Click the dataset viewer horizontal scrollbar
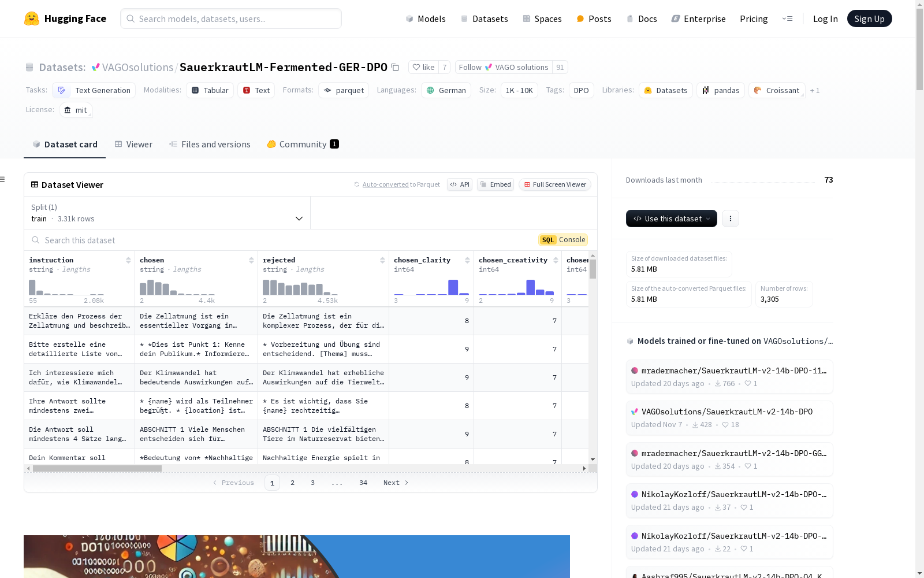 97,469
